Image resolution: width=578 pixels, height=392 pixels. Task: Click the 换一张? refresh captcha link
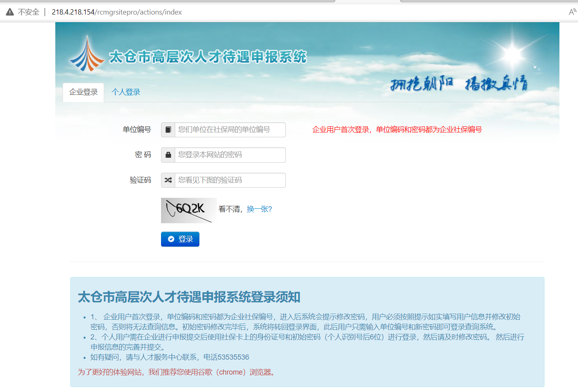(259, 209)
